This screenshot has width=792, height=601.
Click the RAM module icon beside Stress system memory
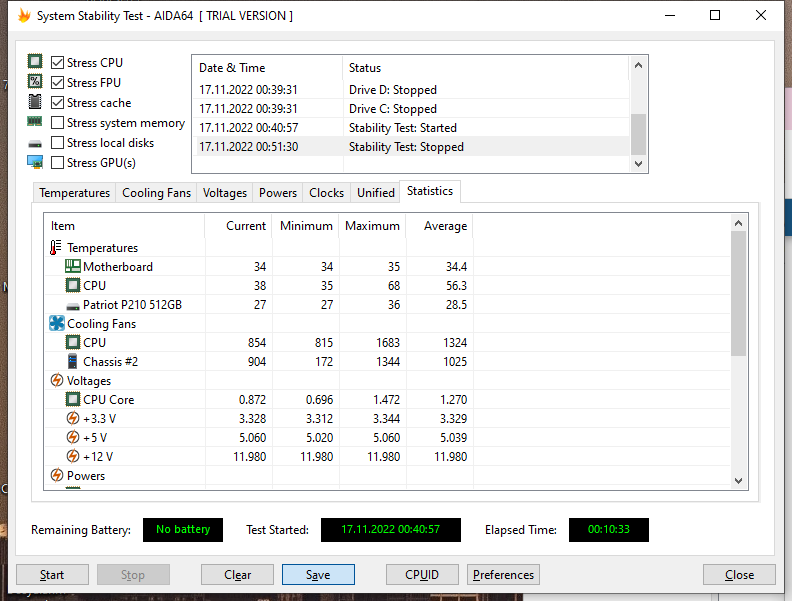pyautogui.click(x=35, y=122)
